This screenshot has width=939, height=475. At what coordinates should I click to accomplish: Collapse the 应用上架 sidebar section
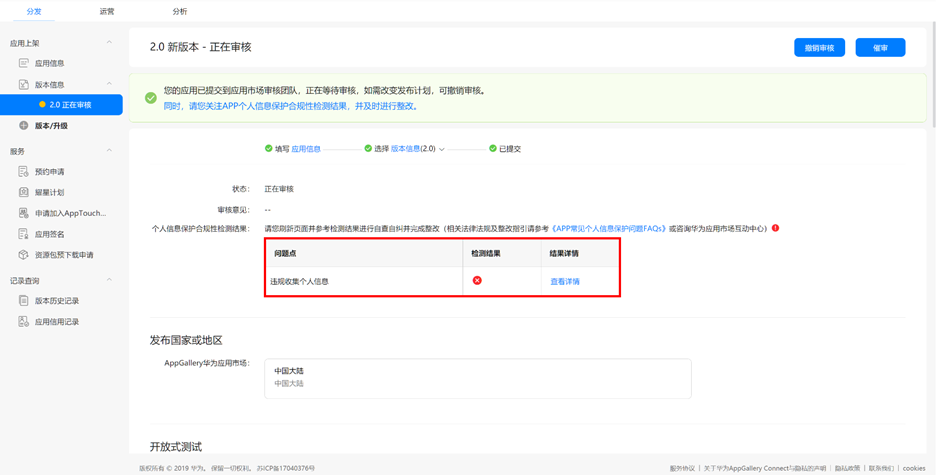(x=109, y=43)
